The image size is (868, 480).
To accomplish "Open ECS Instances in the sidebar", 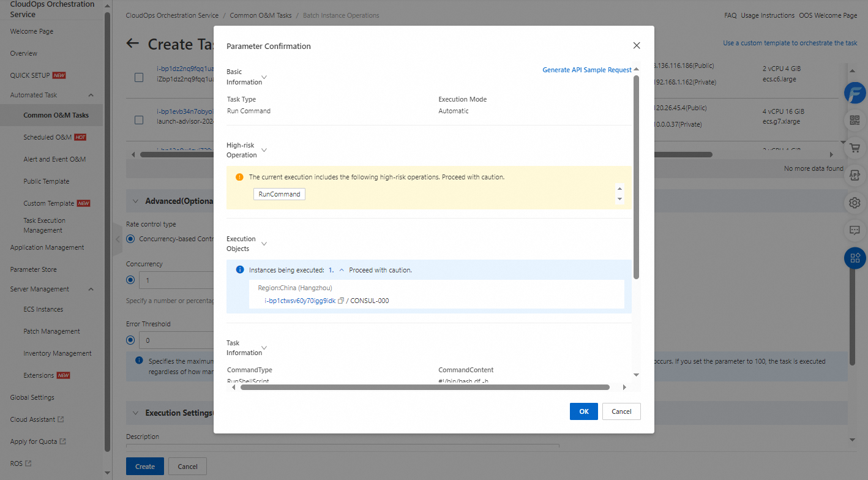I will coord(43,309).
